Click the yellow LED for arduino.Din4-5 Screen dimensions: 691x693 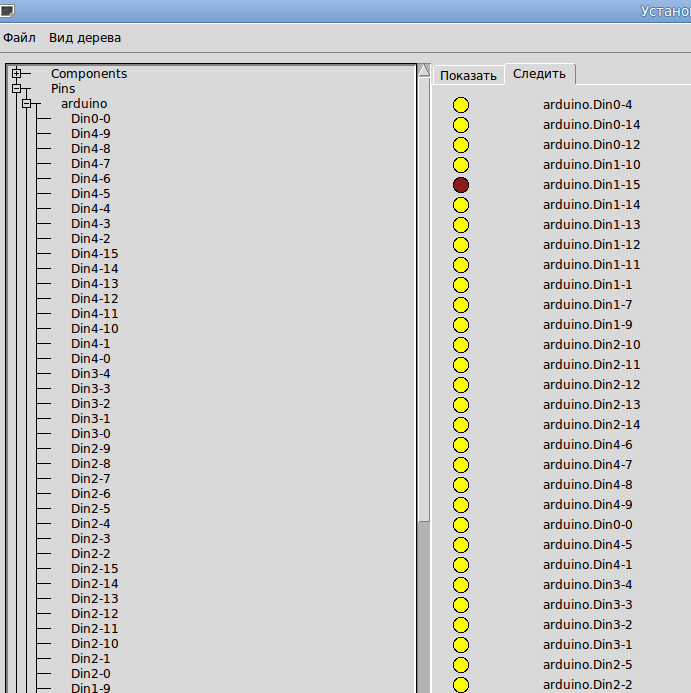(x=461, y=545)
